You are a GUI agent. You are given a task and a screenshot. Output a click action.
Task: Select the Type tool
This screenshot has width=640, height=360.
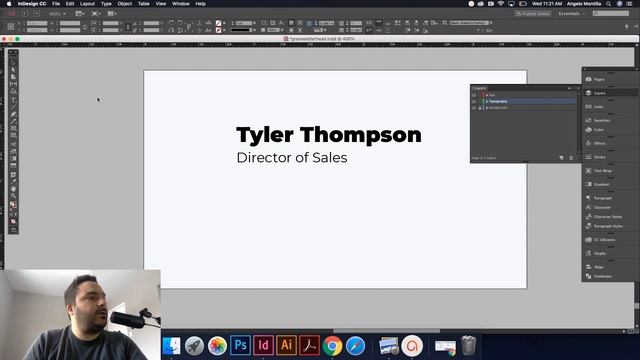click(13, 100)
